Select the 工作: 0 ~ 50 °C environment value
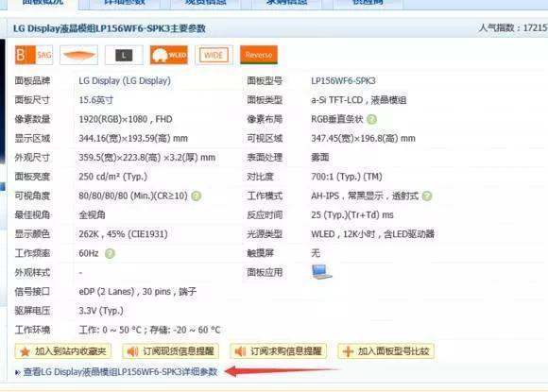 pos(149,330)
